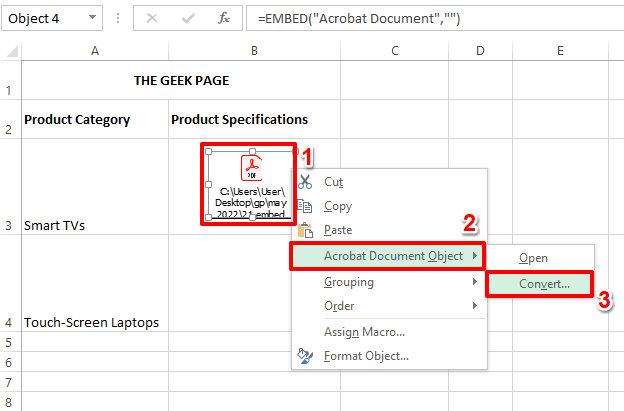Click the Copy icon in context menu

306,206
